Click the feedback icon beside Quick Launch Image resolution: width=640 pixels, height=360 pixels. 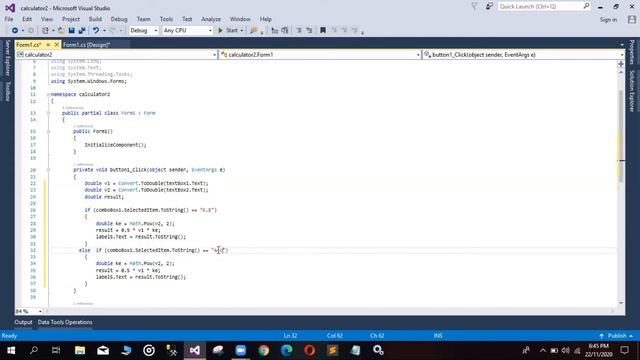click(489, 6)
